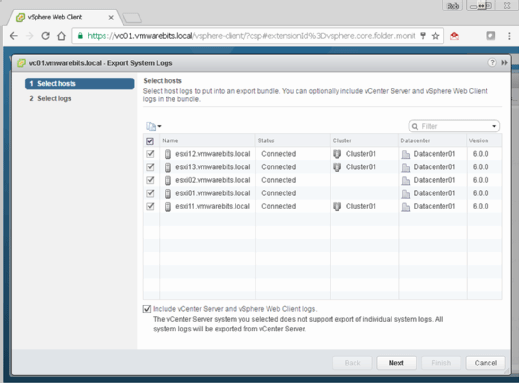Click the browser address bar URL
This screenshot has height=383, width=519.
click(251, 36)
